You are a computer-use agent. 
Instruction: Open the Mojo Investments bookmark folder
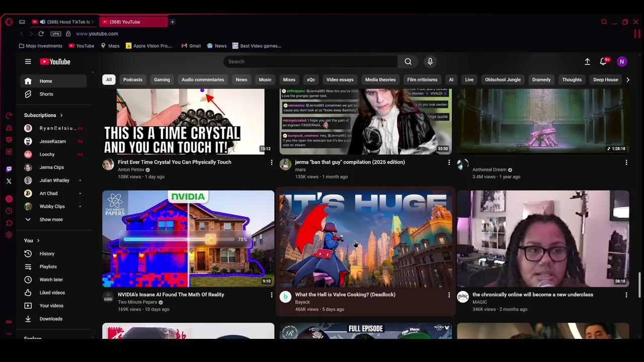[x=40, y=46]
